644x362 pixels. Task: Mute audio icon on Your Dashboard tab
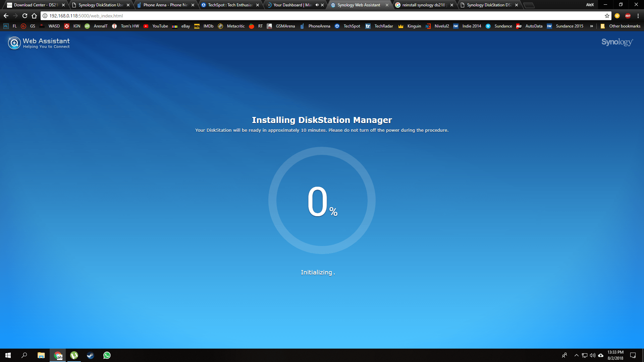click(x=317, y=5)
